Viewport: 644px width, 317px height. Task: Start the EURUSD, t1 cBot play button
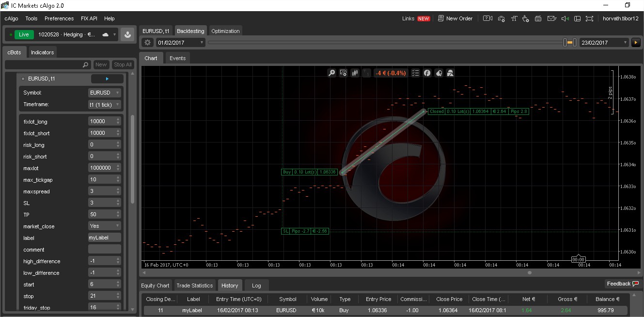[x=107, y=79]
